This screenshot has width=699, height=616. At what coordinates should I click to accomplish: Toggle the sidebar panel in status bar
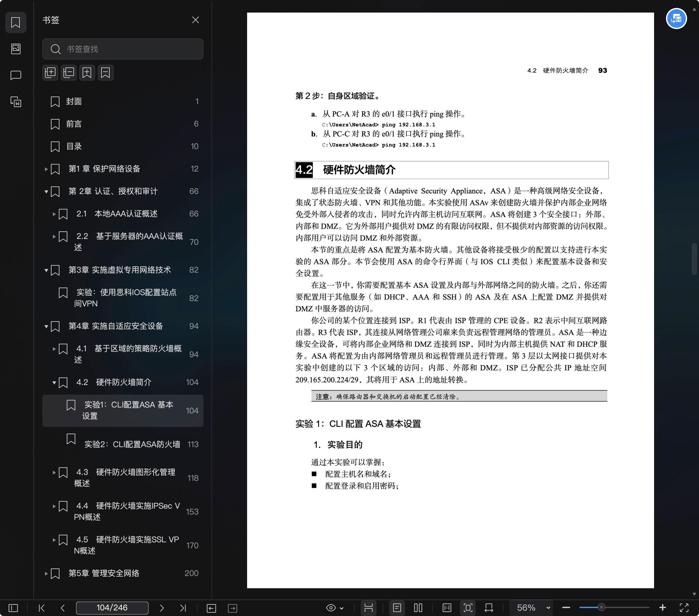click(13, 608)
